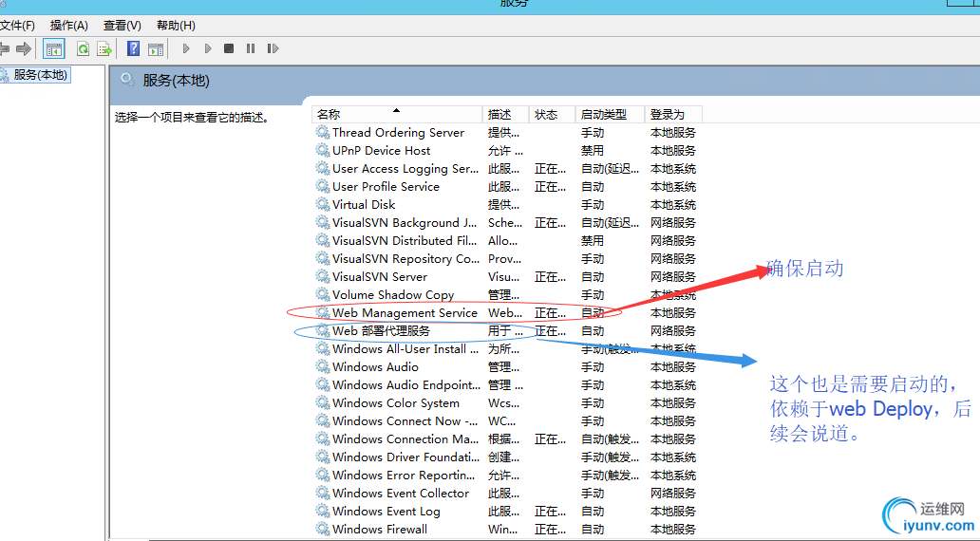
Task: Open help with the blue question mark icon
Action: click(x=133, y=48)
